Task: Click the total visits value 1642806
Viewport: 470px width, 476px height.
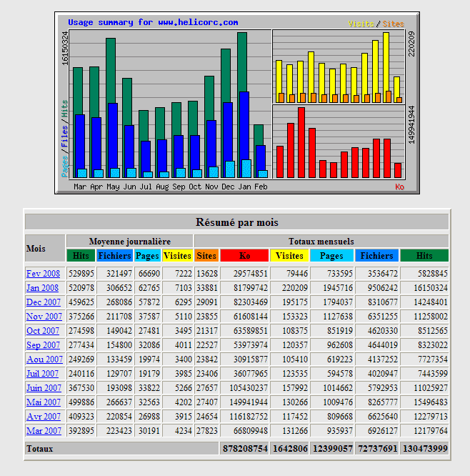Action: [x=290, y=449]
